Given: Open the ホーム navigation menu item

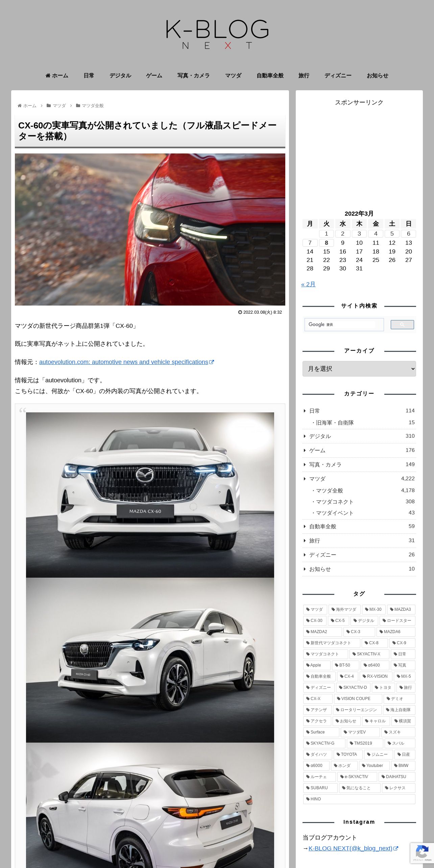Looking at the screenshot, I should pos(57,76).
